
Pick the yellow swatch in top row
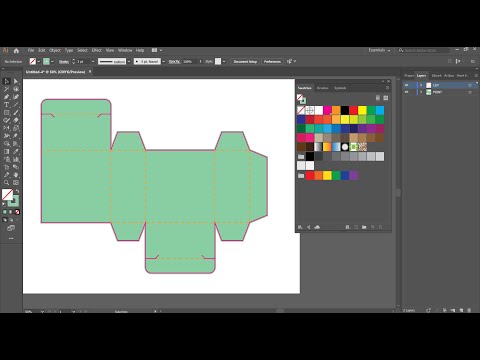click(362, 110)
